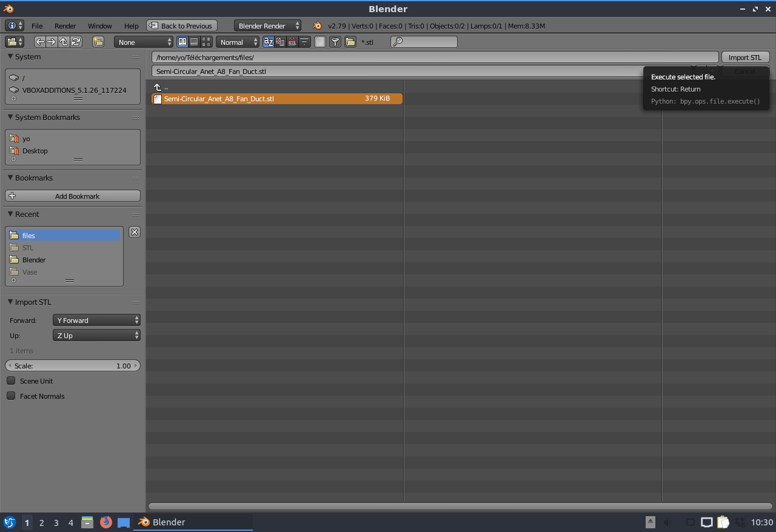Viewport: 776px width, 532px height.
Task: Open the Forward axis dropdown
Action: click(96, 320)
